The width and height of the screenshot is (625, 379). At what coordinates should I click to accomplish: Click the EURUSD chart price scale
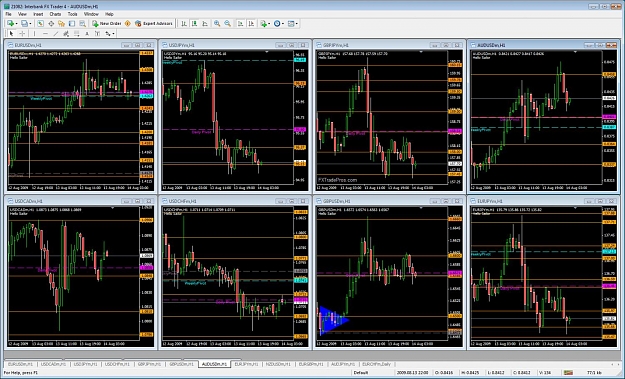[147, 118]
